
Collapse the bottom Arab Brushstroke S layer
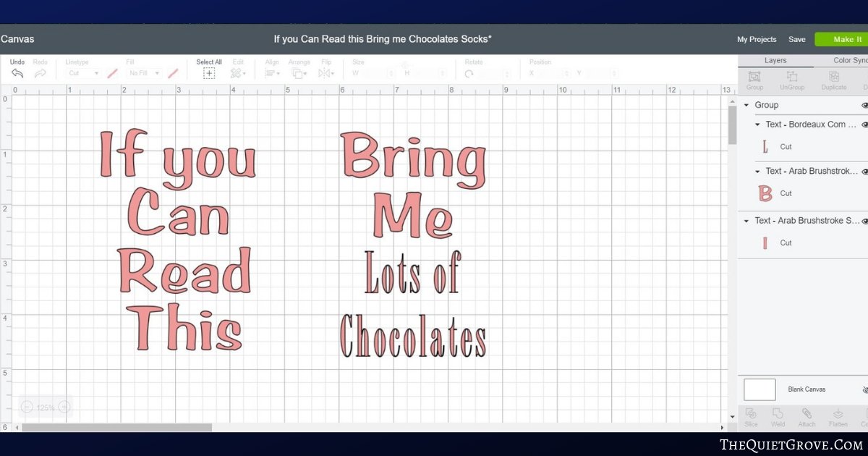pyautogui.click(x=746, y=221)
